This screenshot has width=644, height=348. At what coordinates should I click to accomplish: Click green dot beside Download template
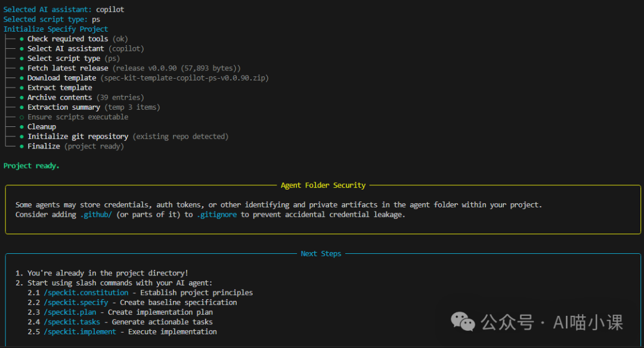tap(21, 78)
